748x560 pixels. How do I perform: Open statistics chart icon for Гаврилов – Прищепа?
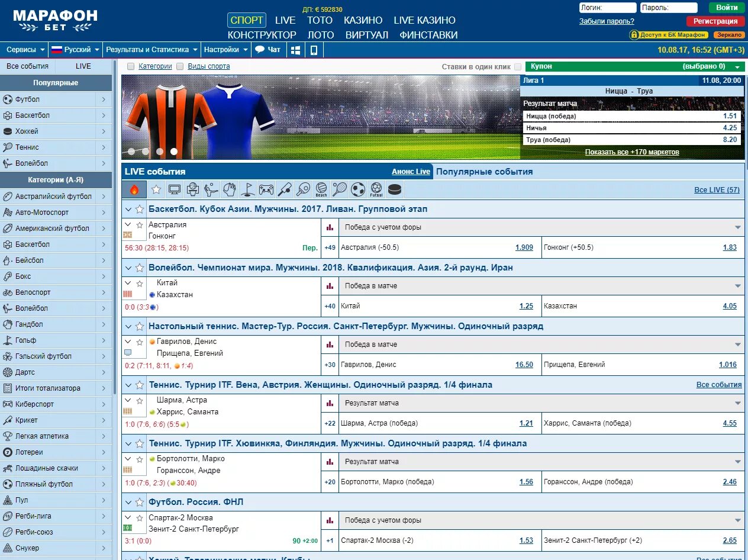point(330,345)
